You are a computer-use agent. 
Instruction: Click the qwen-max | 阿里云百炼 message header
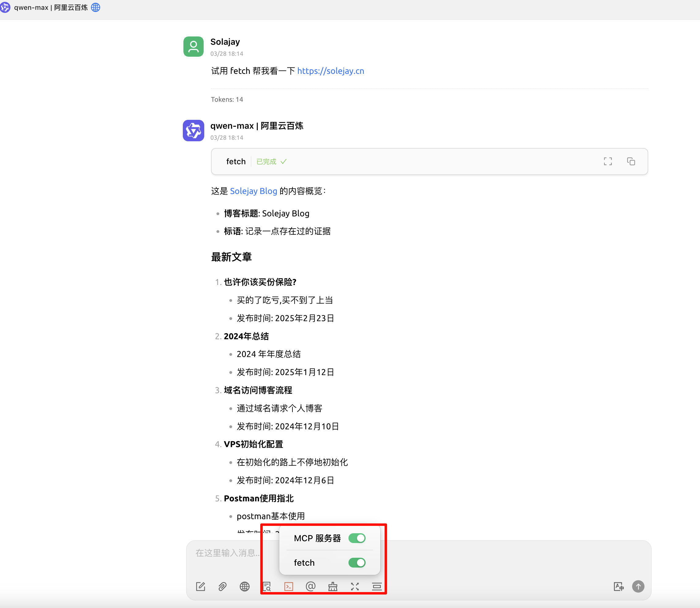tap(257, 126)
